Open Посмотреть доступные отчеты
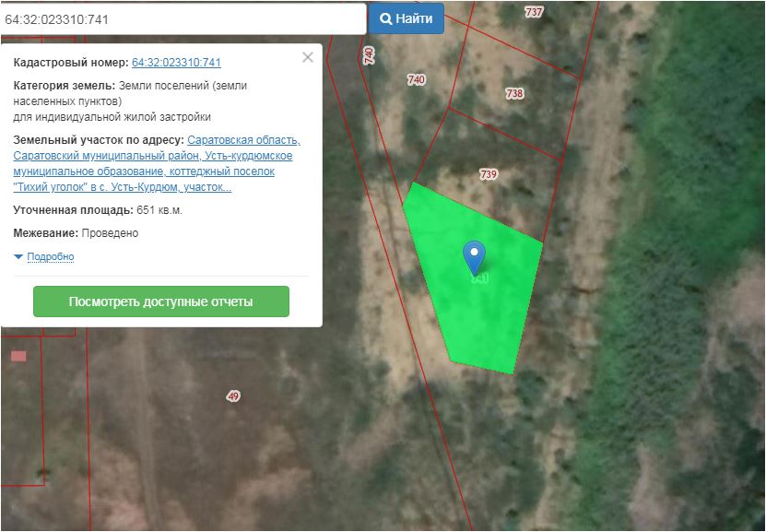Viewport: 766px width, 532px height. (160, 301)
